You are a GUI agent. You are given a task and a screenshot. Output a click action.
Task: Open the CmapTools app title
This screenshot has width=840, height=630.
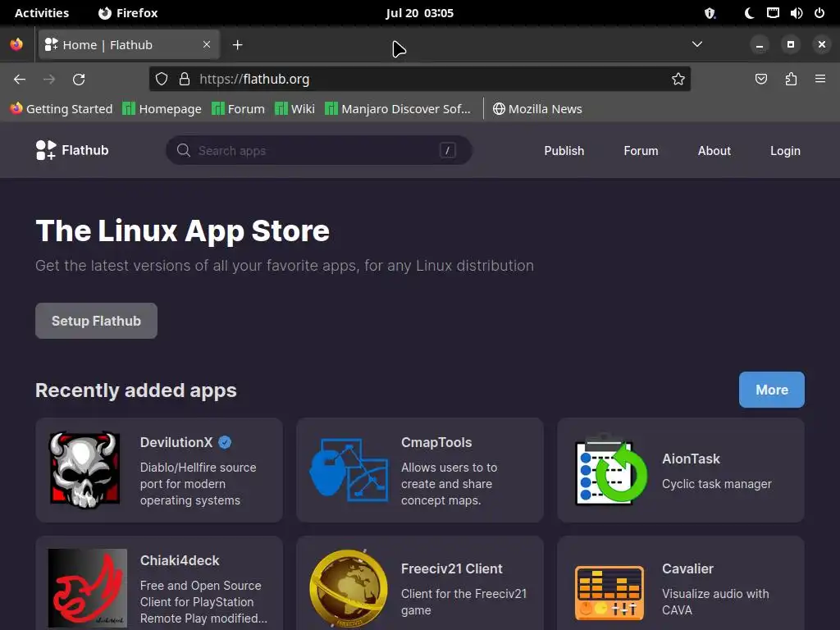click(436, 442)
